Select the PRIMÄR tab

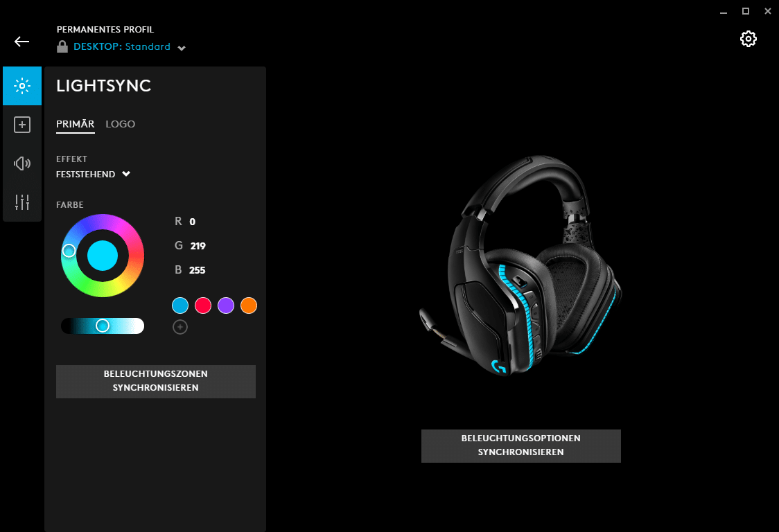click(75, 124)
